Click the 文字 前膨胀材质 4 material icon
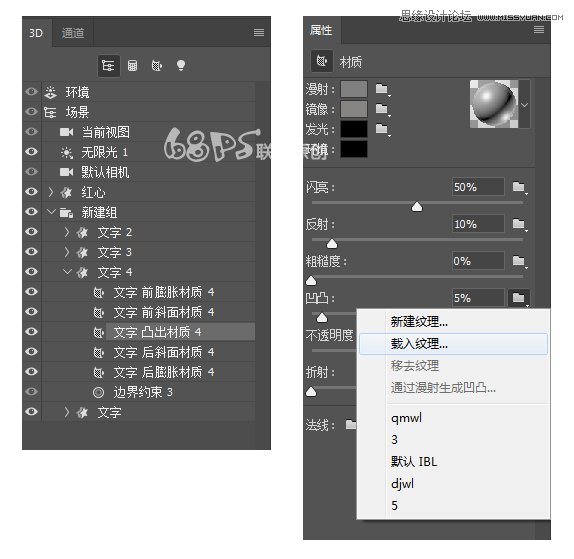 pyautogui.click(x=98, y=292)
